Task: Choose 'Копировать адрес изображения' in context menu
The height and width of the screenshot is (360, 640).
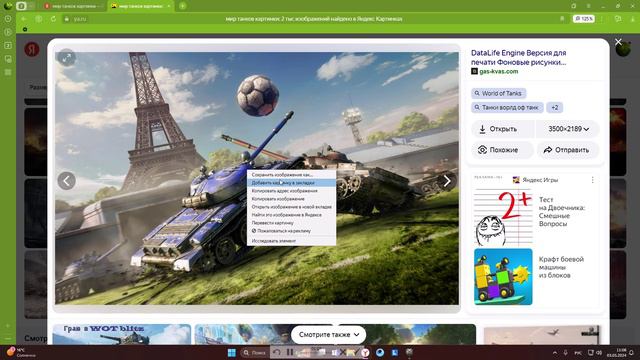Action: [291, 191]
